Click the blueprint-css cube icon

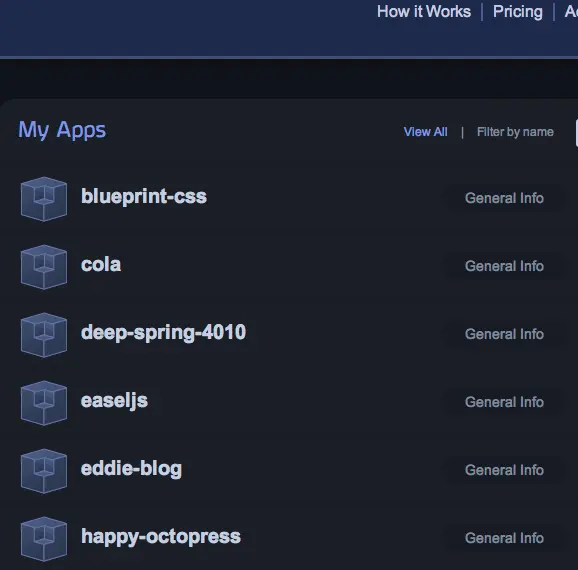pos(44,199)
